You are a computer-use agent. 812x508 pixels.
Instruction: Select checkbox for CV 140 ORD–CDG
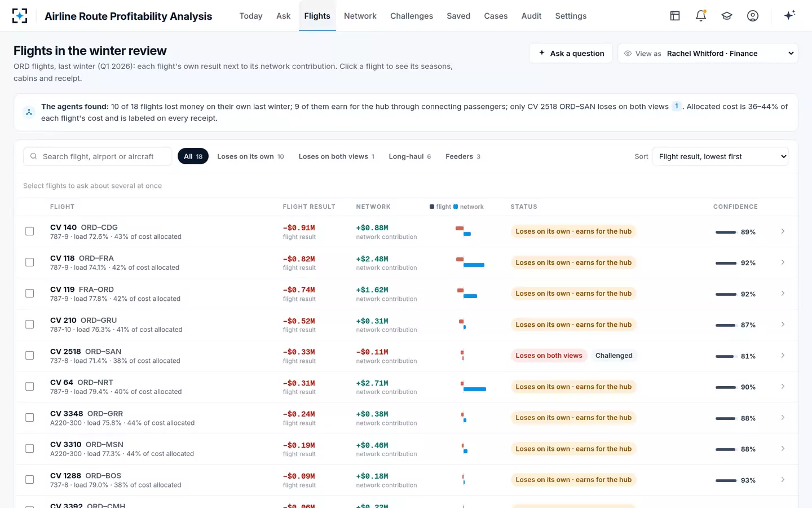(x=30, y=231)
